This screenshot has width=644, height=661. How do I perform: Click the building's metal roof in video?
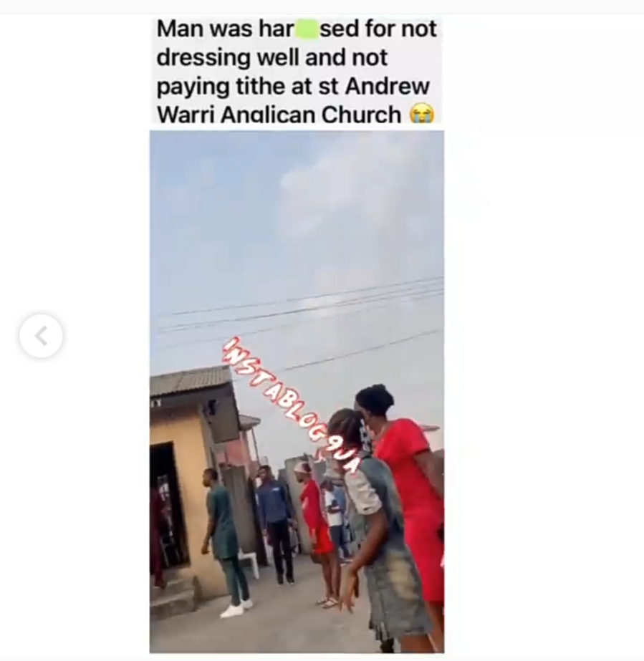190,381
